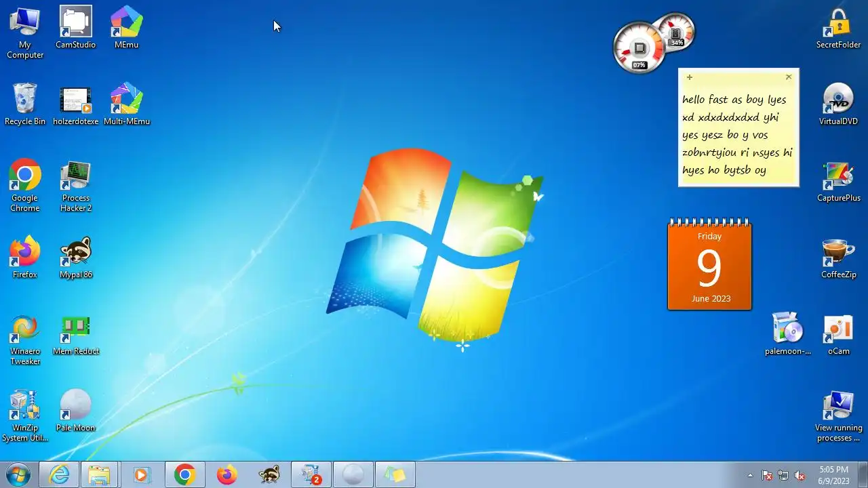This screenshot has height=488, width=868.
Task: Open the Sticky Notes taskbar item
Action: tap(395, 475)
